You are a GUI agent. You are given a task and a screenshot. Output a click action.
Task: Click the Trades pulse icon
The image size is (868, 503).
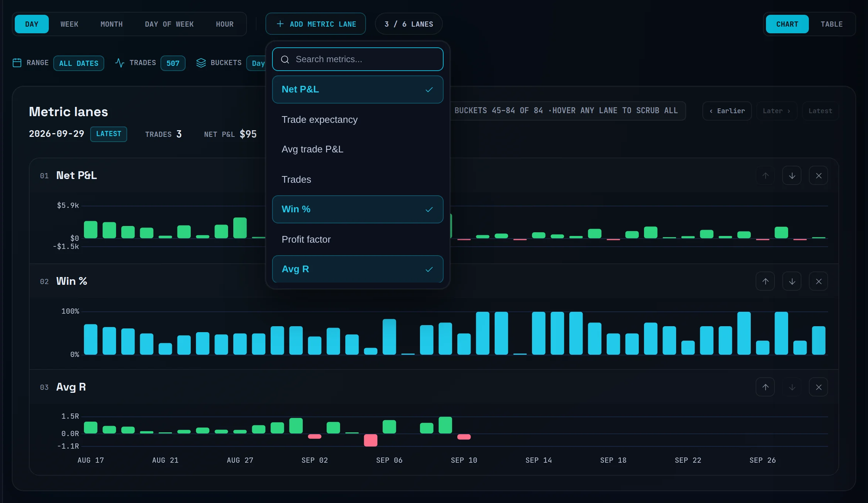click(x=120, y=63)
